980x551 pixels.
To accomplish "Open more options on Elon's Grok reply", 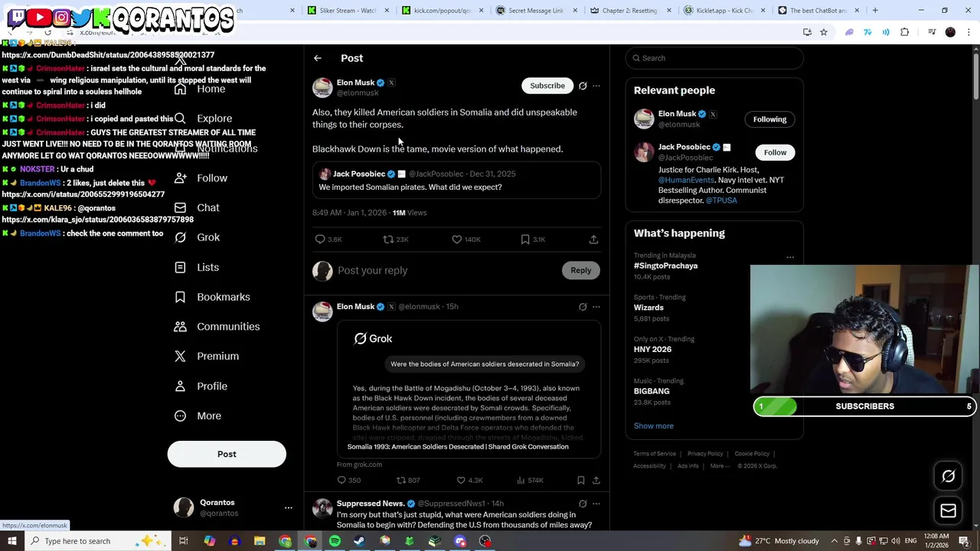I will [x=596, y=307].
